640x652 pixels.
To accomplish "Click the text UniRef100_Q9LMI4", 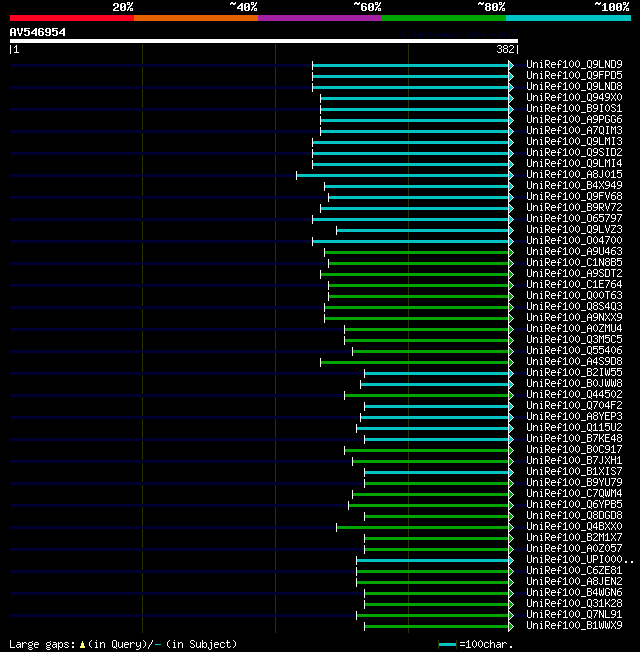I will coord(574,163).
